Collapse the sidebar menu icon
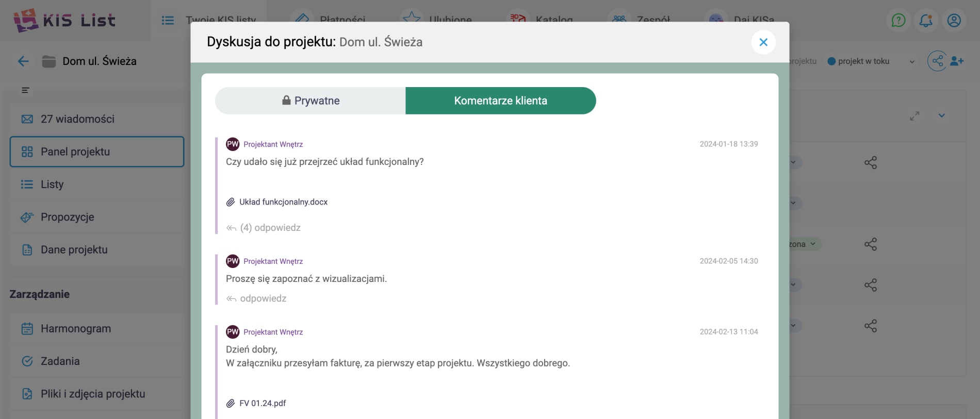This screenshot has width=980, height=419. click(25, 90)
